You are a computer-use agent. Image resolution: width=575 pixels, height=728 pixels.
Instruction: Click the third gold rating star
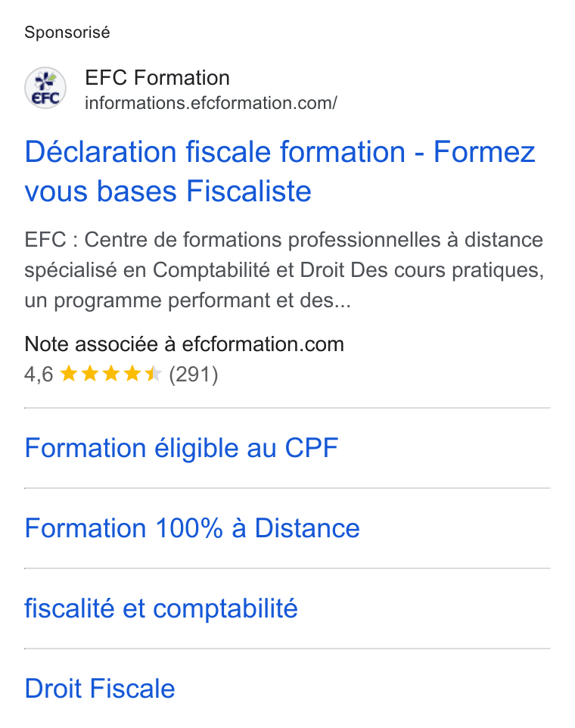point(111,374)
